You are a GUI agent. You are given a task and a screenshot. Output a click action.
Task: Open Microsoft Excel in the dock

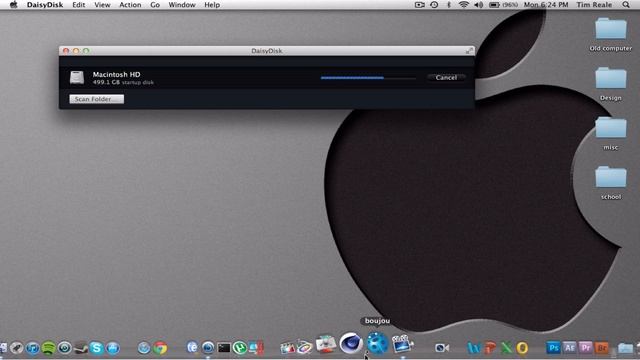(506, 348)
